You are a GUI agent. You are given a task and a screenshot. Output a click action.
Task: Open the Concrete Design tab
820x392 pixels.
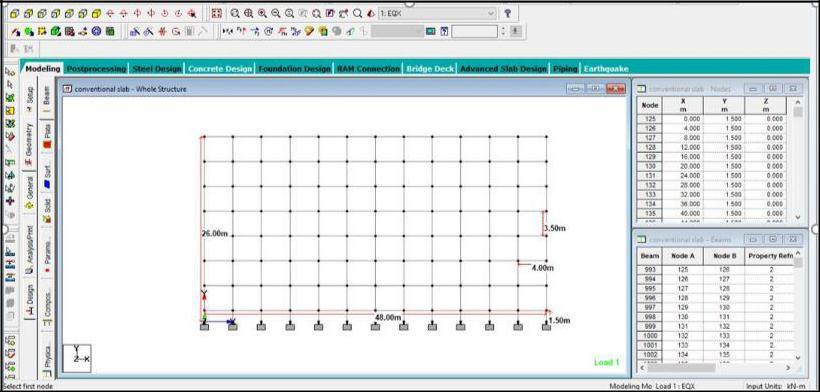220,68
